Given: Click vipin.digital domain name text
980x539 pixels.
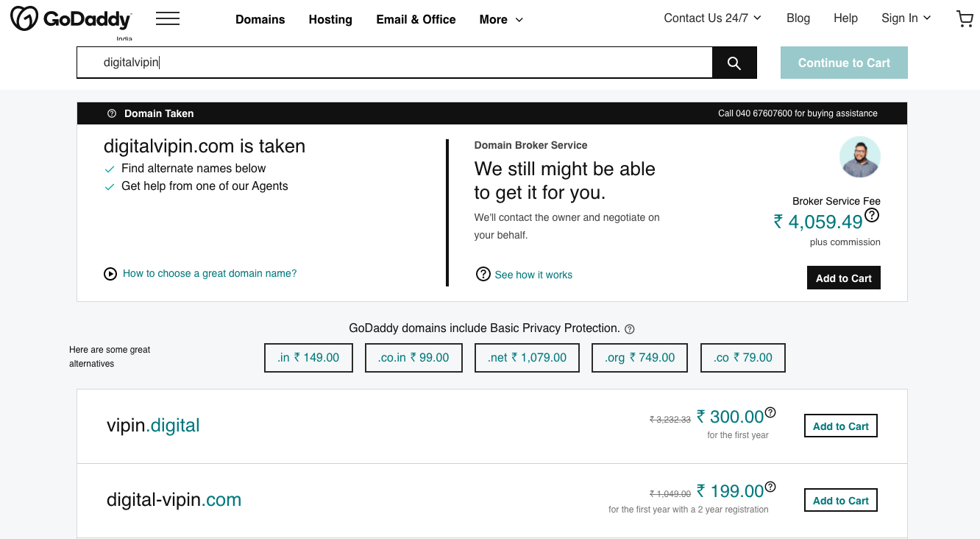Looking at the screenshot, I should [x=153, y=426].
